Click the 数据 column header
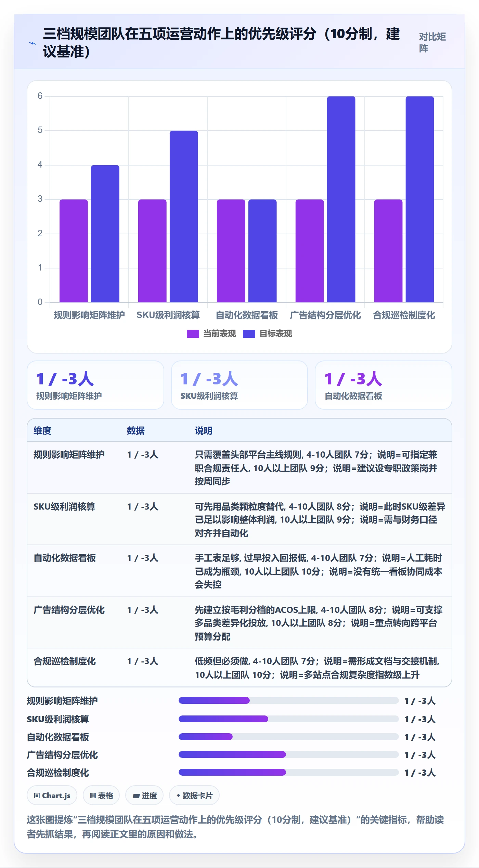This screenshot has height=868, width=479. [x=136, y=431]
